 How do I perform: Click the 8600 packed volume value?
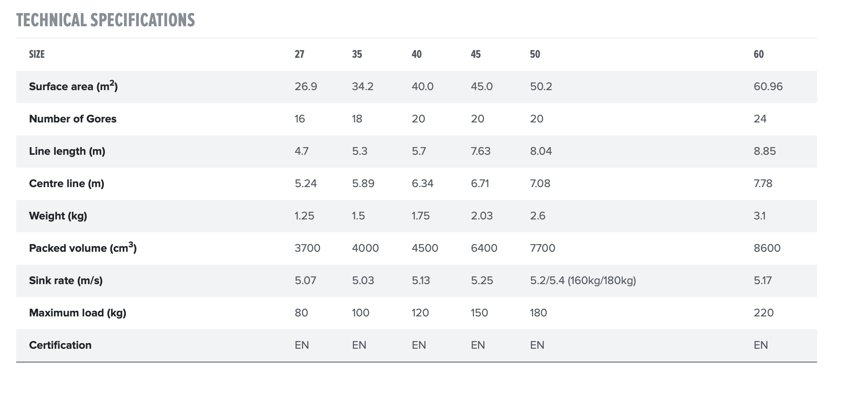coord(767,248)
